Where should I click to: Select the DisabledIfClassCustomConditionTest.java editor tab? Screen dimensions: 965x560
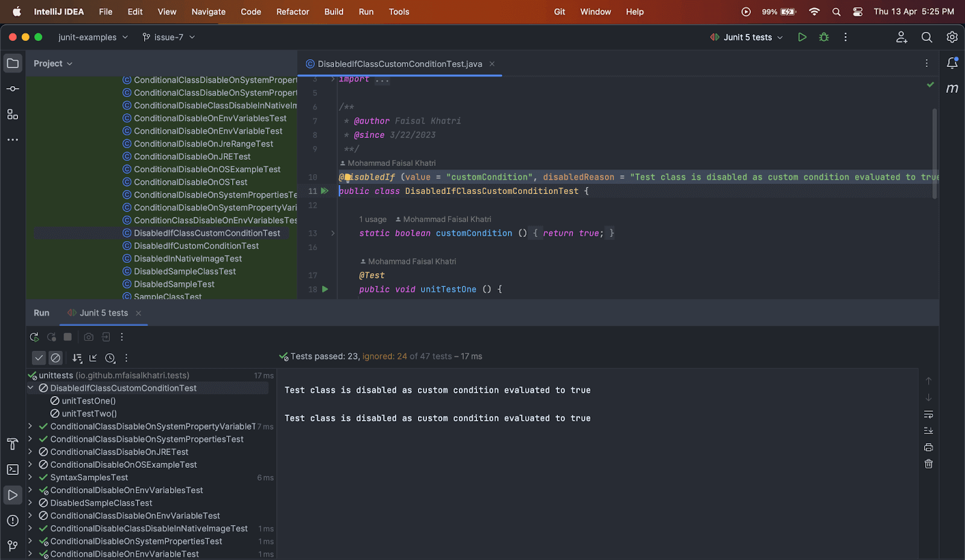(399, 64)
